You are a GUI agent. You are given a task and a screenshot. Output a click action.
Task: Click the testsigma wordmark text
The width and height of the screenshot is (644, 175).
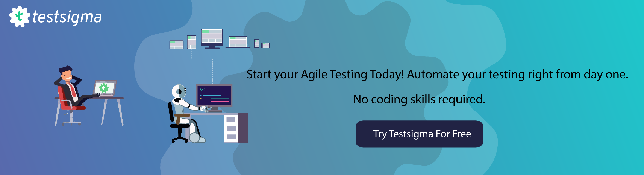pos(67,17)
